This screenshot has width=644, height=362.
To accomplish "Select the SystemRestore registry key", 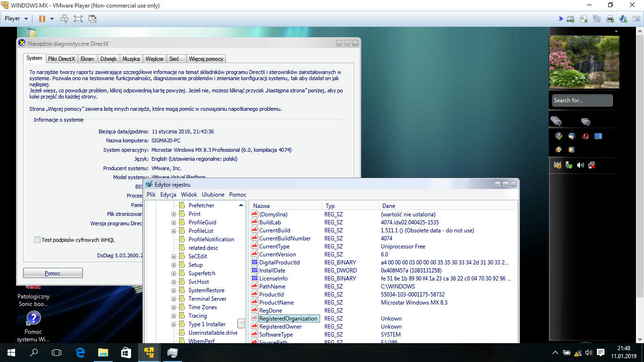I will point(206,290).
